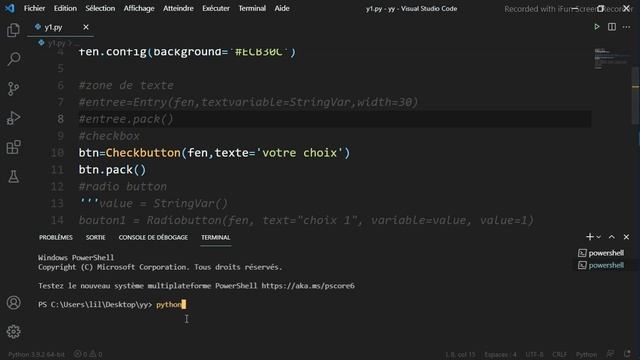Screen dimensions: 640x360
Task: Open the notifications bell icon
Action: pyautogui.click(x=627, y=354)
